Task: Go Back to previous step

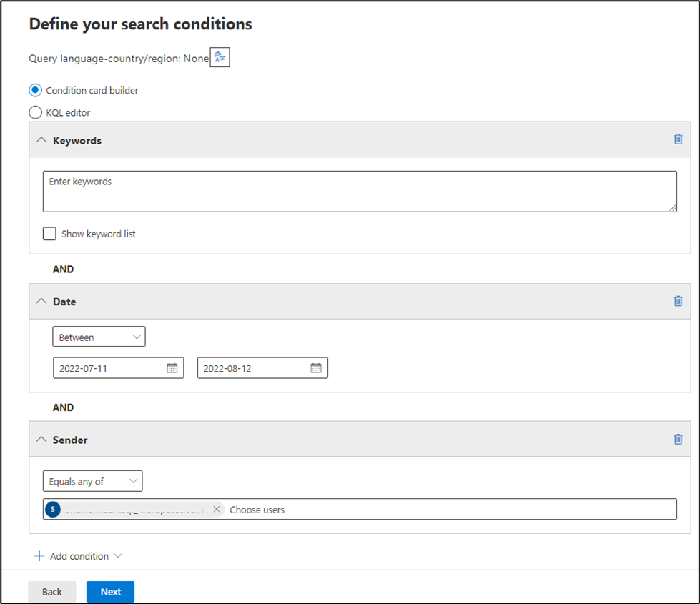Action: pos(51,592)
